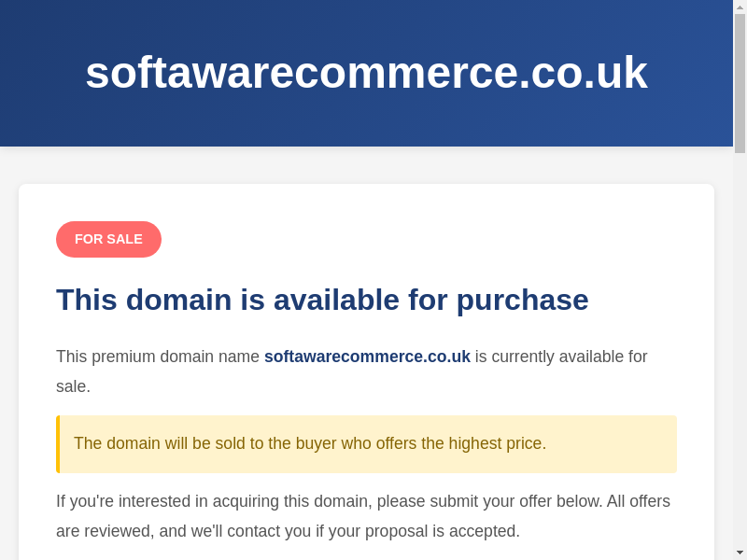This screenshot has width=747, height=560.
Task: Click the "This domain is available for purchase" heading
Action: point(322,300)
